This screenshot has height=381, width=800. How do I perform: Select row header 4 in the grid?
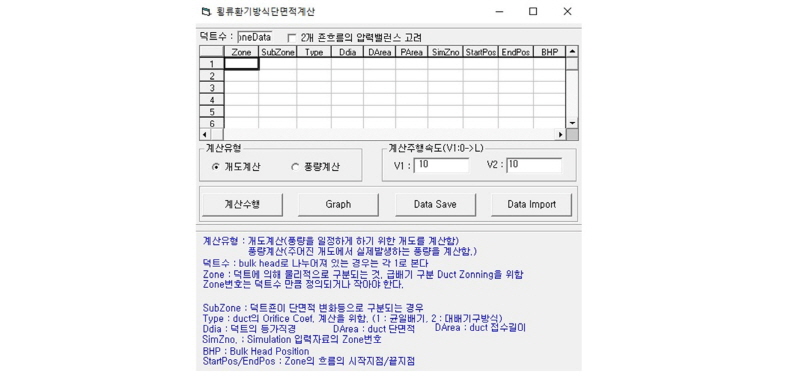click(212, 99)
